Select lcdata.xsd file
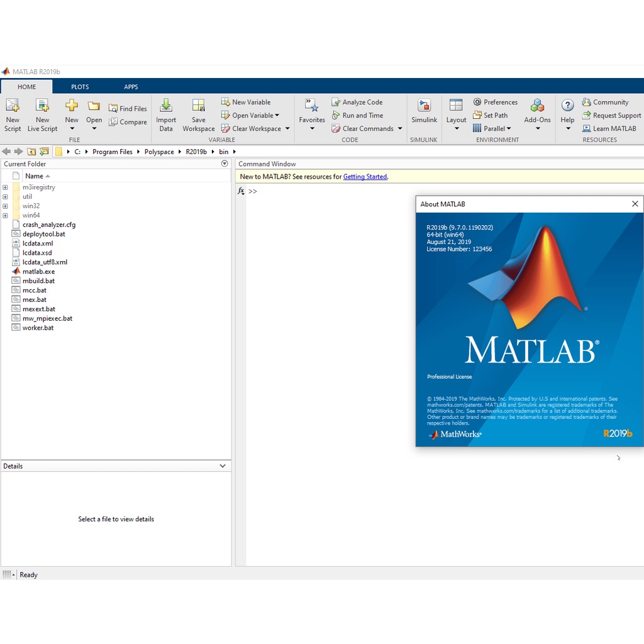The width and height of the screenshot is (644, 644). (37, 253)
